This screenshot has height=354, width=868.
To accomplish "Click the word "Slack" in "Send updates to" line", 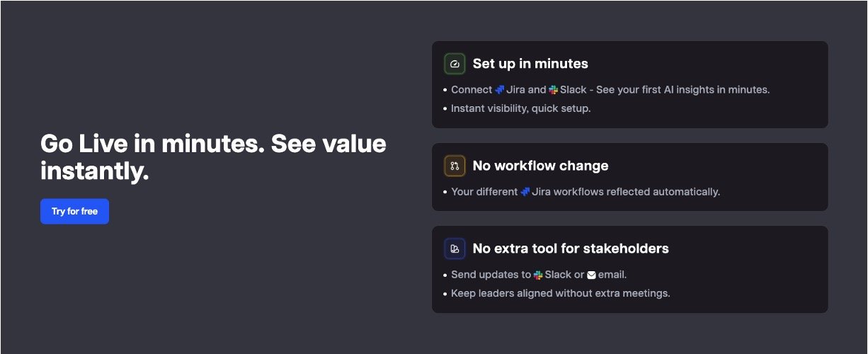I will tap(558, 275).
